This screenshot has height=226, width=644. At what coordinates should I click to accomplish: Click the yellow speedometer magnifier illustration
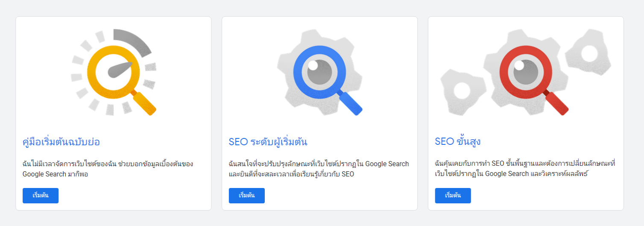tap(114, 72)
